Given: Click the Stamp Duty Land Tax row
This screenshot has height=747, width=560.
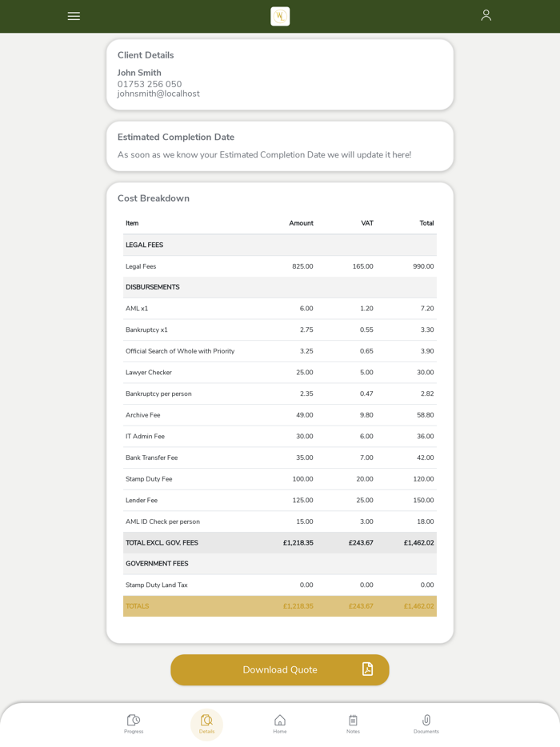Looking at the screenshot, I should pyautogui.click(x=280, y=585).
